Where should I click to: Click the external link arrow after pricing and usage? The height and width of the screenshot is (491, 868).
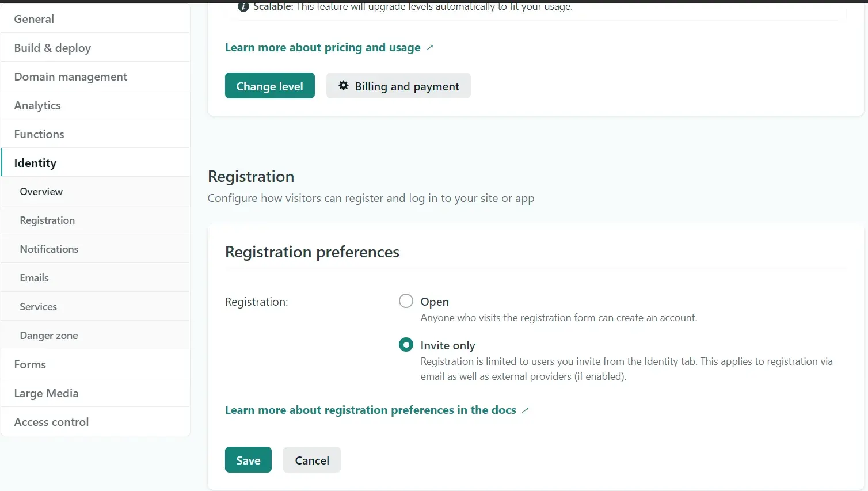429,48
